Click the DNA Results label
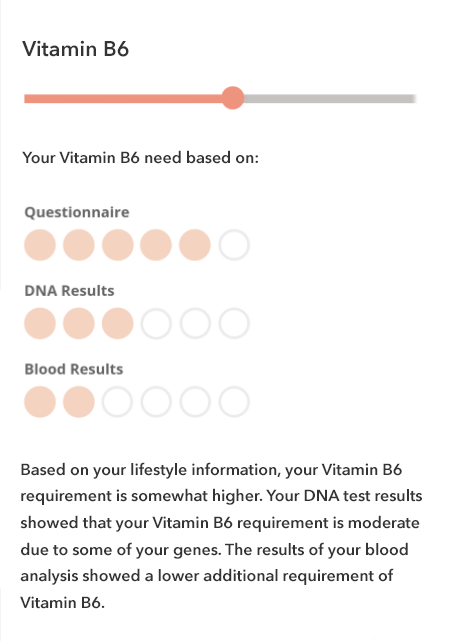 (x=69, y=291)
